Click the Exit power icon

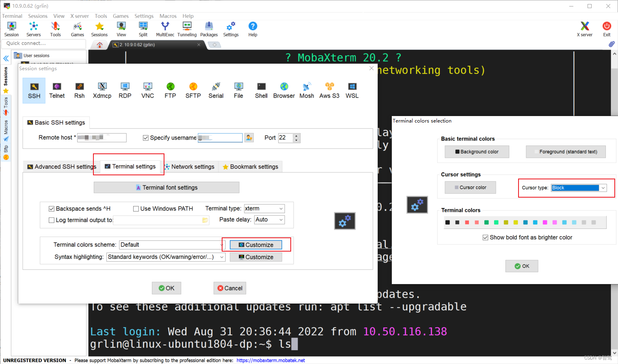click(607, 29)
